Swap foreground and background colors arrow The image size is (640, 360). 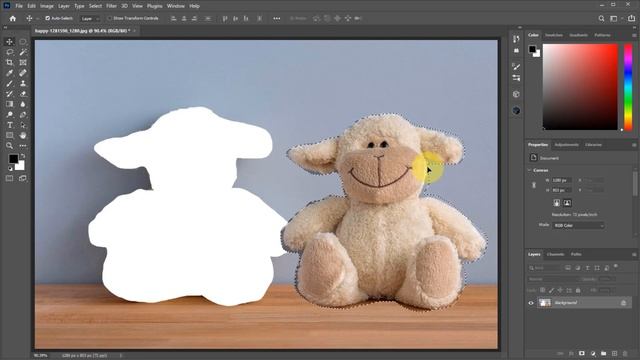point(23,156)
